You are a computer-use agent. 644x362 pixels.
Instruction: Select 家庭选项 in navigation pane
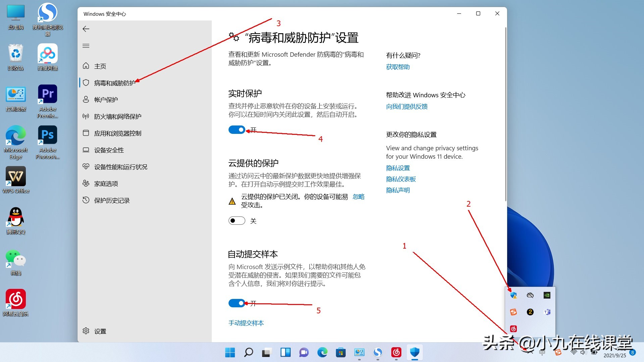[105, 183]
